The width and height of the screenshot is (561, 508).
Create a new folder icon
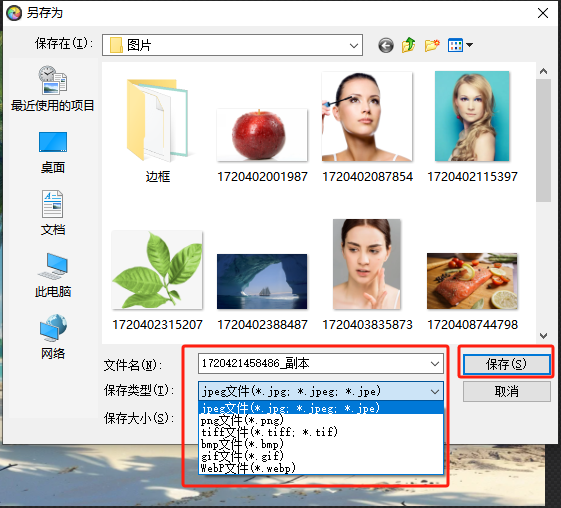[432, 45]
